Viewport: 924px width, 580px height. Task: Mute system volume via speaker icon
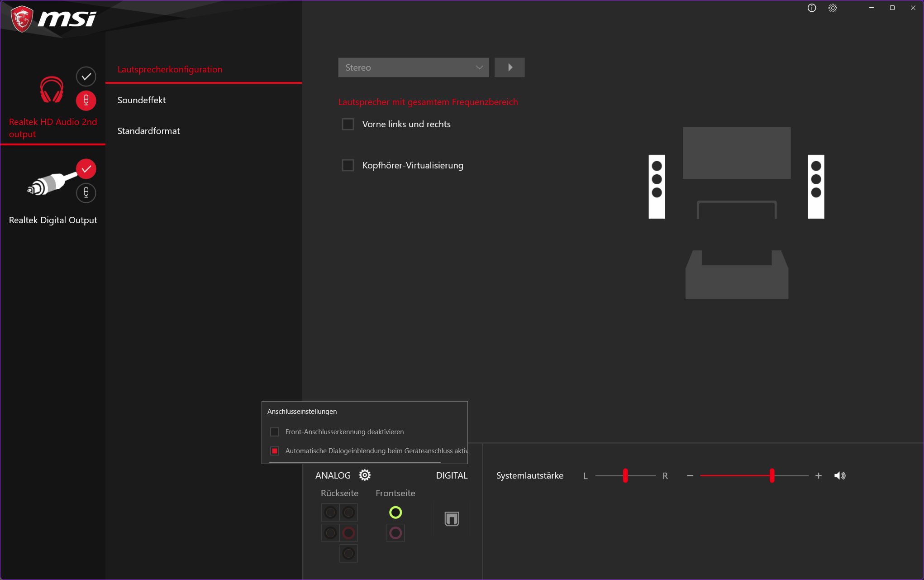pyautogui.click(x=839, y=475)
